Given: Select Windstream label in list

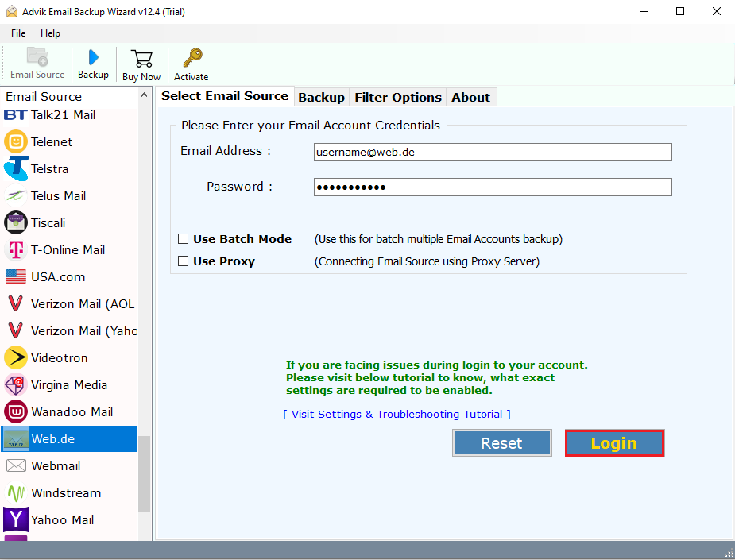Looking at the screenshot, I should [66, 493].
